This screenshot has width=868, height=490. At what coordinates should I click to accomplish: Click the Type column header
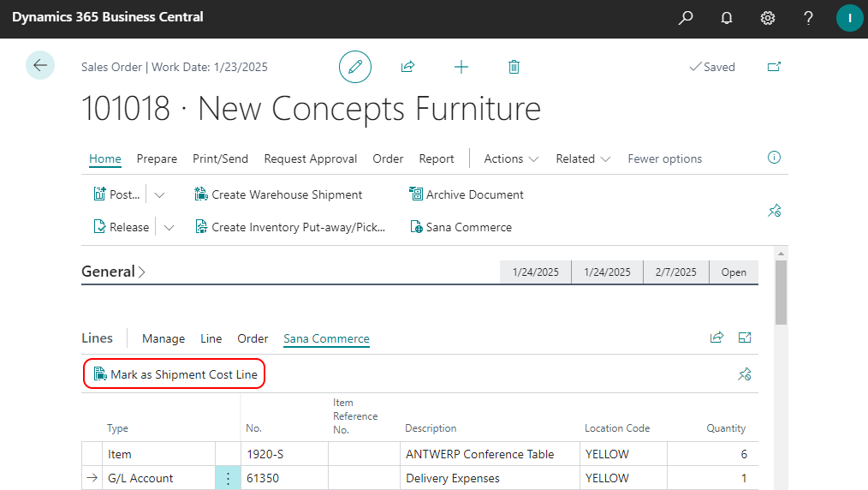click(x=117, y=428)
